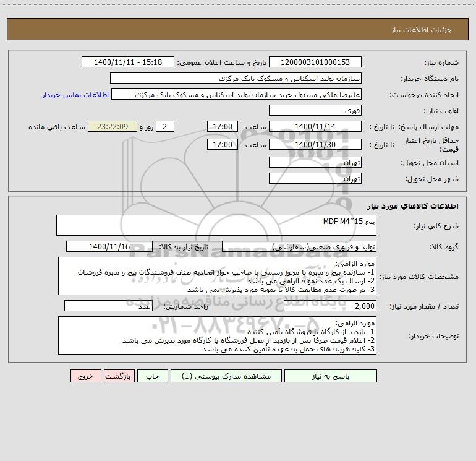This screenshot has width=476, height=461.
Task: Click the buyer organization name field
Action: pos(236,78)
